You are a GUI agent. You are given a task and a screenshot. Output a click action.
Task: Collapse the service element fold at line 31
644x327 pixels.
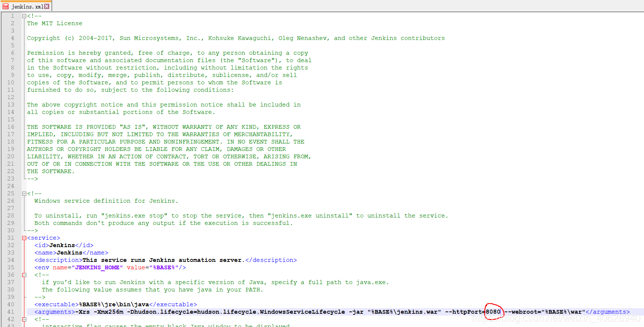24,238
